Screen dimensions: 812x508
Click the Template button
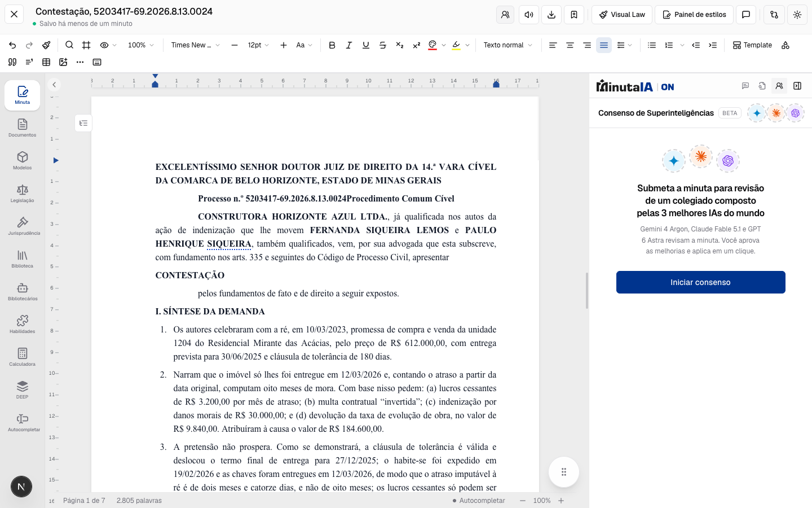(752, 45)
